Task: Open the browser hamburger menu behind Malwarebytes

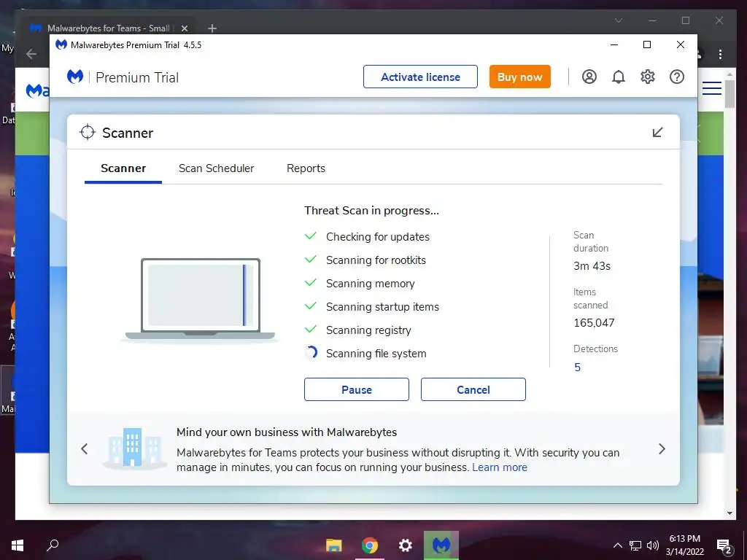Action: [712, 88]
